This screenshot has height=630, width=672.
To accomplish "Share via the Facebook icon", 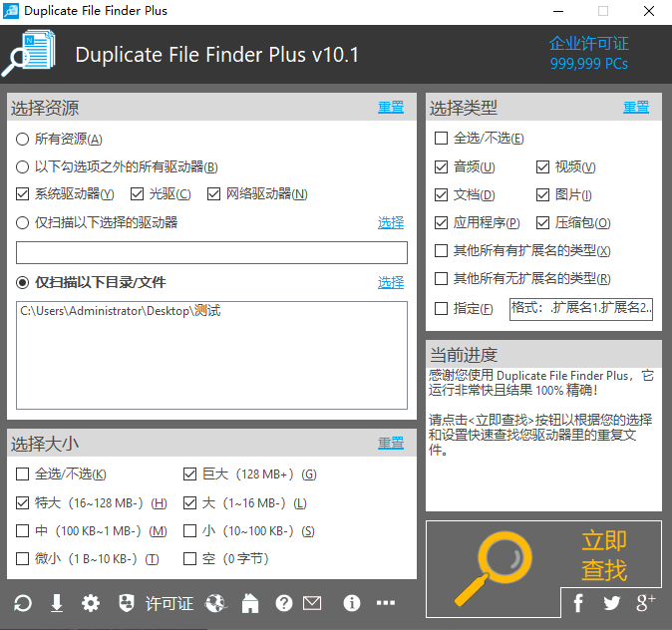I will click(x=578, y=603).
